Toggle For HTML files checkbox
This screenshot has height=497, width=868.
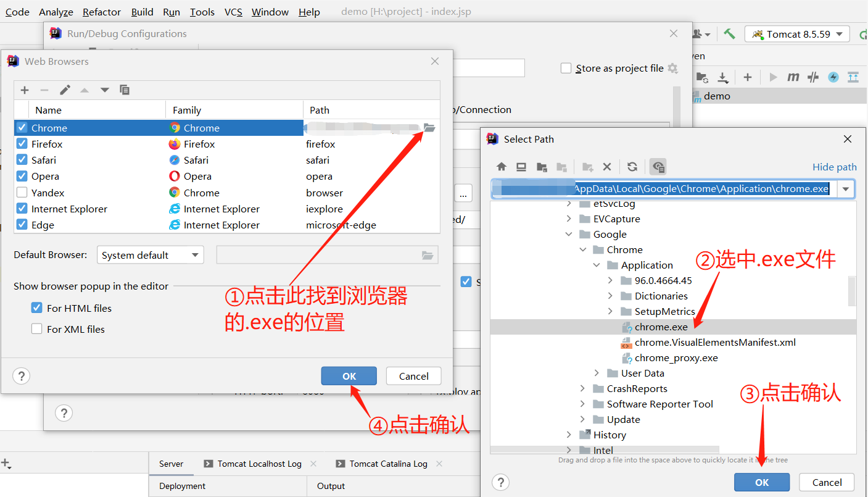pyautogui.click(x=37, y=308)
